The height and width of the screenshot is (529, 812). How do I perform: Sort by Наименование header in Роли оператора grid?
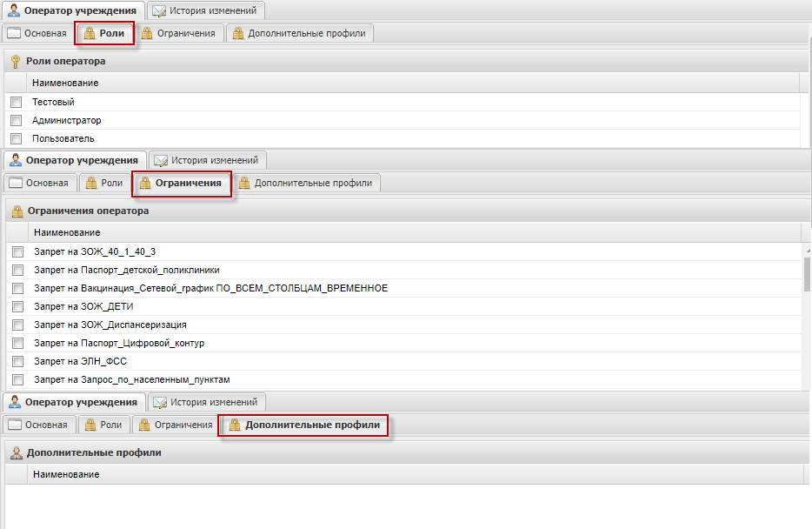coord(65,83)
